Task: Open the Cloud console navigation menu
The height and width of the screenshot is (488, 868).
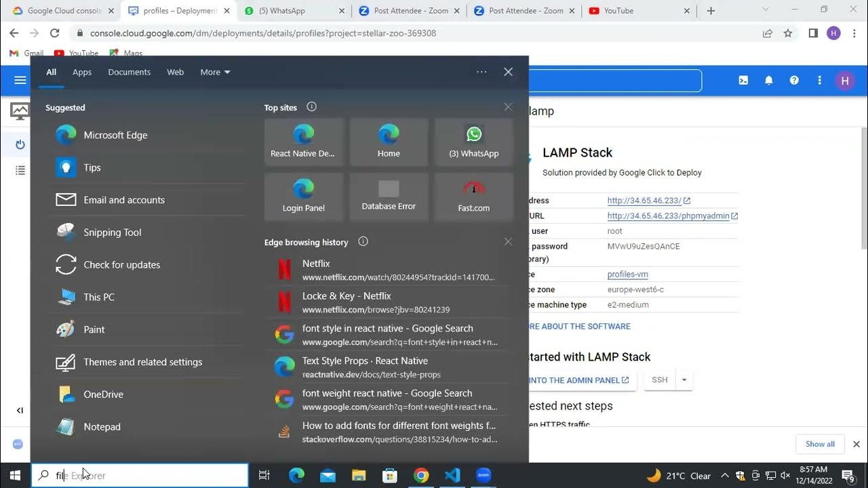Action: pos(20,80)
